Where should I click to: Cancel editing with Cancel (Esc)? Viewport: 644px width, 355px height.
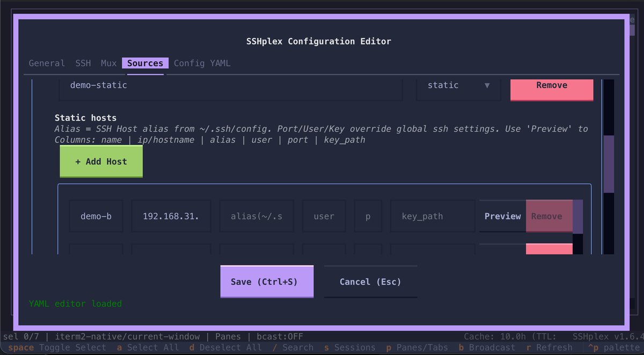[x=370, y=282]
